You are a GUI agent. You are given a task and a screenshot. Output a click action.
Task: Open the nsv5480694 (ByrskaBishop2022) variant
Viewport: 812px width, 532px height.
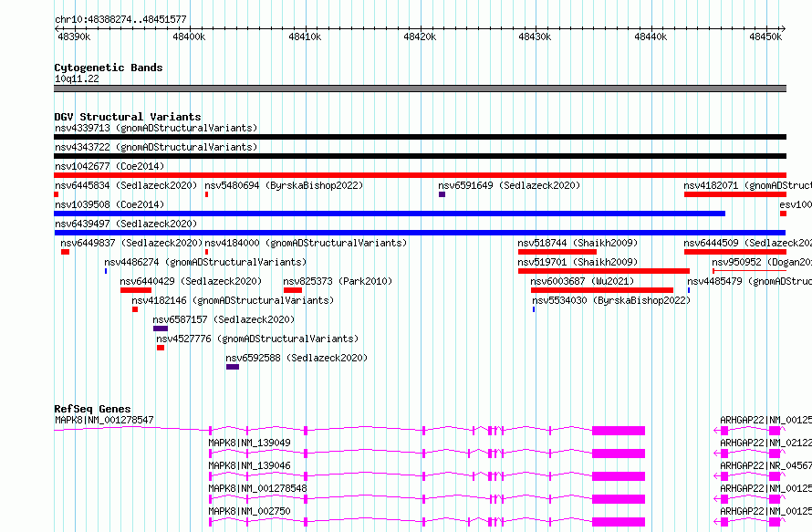(284, 185)
